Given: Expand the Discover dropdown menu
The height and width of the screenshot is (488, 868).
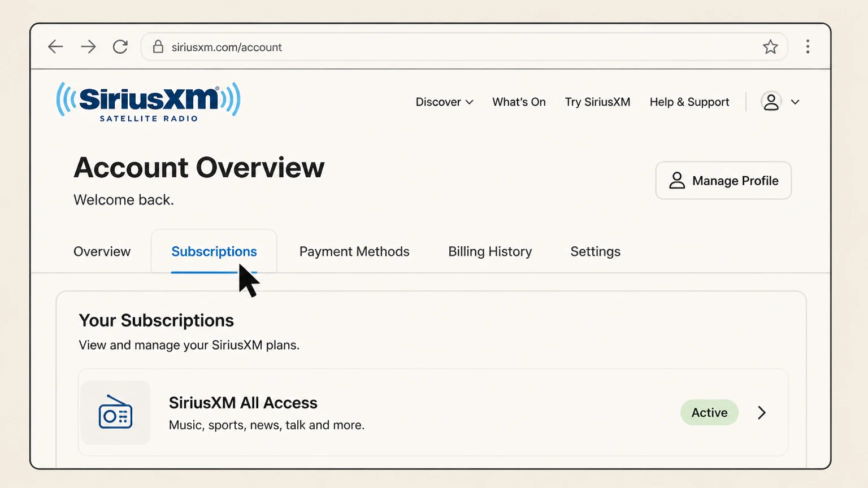Looking at the screenshot, I should pyautogui.click(x=444, y=102).
